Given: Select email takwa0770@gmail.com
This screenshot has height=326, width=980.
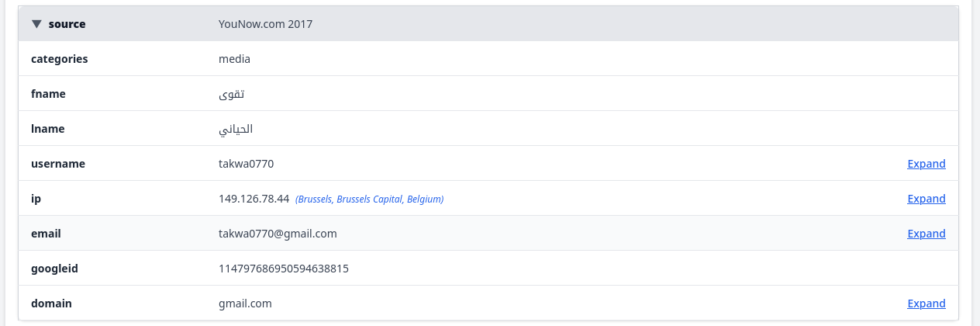Looking at the screenshot, I should 278,234.
